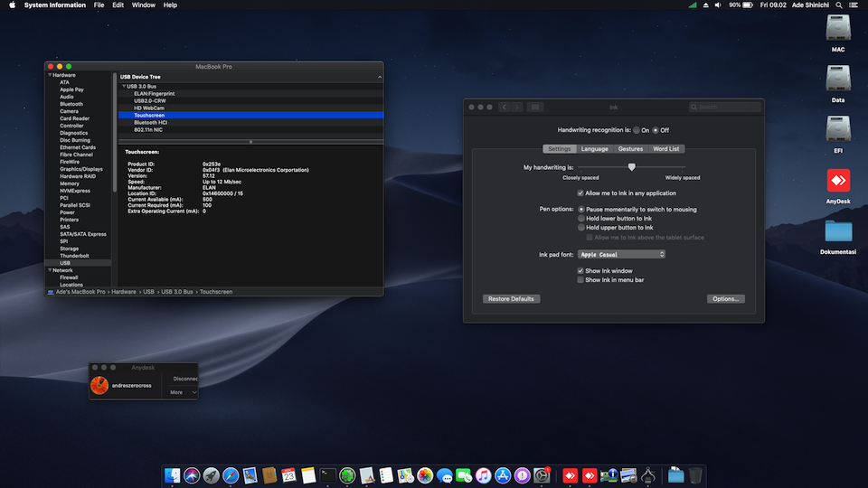Screen dimensions: 868x488
Task: Click Restore Defaults button
Action: pos(511,299)
